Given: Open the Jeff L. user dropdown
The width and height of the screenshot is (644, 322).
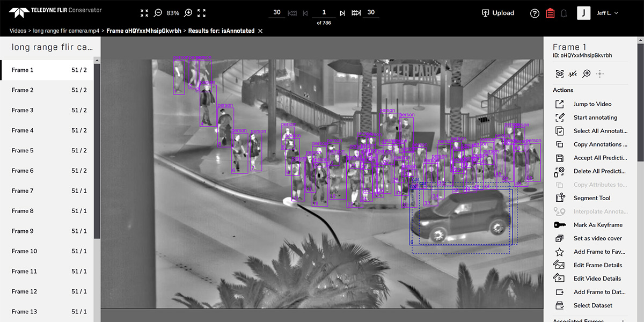Looking at the screenshot, I should click(x=608, y=13).
